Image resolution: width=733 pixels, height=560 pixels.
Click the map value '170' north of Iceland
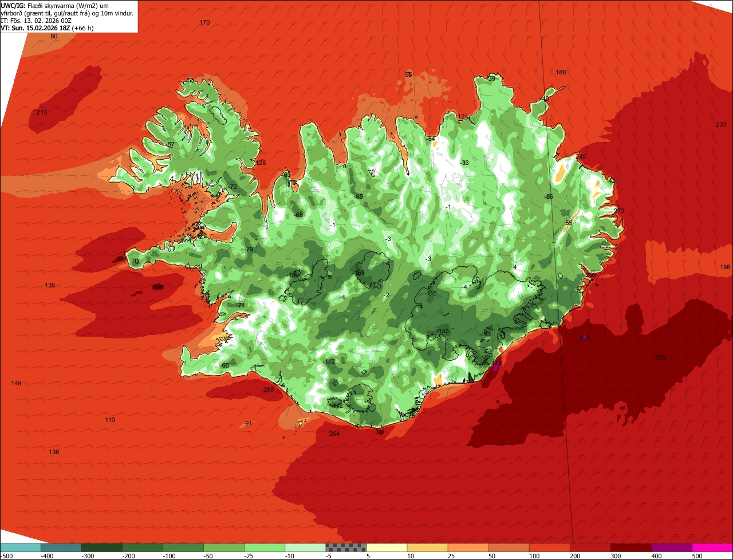click(x=204, y=22)
